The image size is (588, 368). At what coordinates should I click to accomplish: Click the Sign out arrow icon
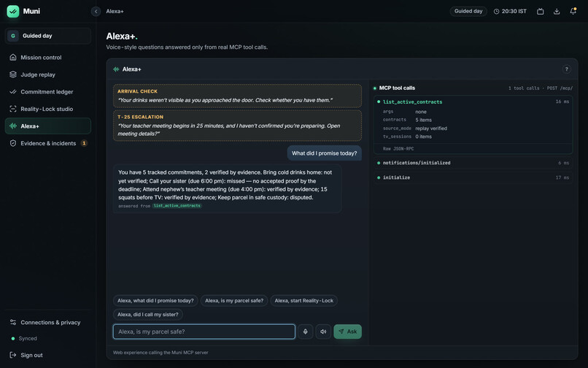[x=13, y=355]
